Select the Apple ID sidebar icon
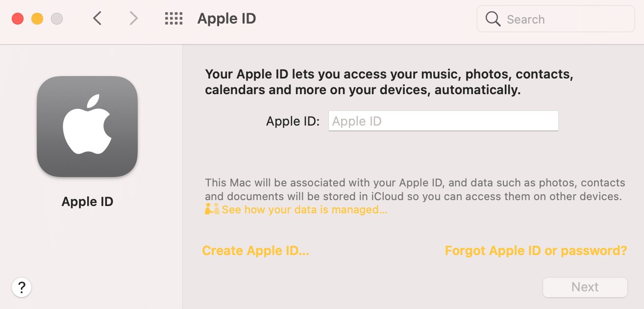Viewport: 644px width, 309px height. pyautogui.click(x=87, y=127)
